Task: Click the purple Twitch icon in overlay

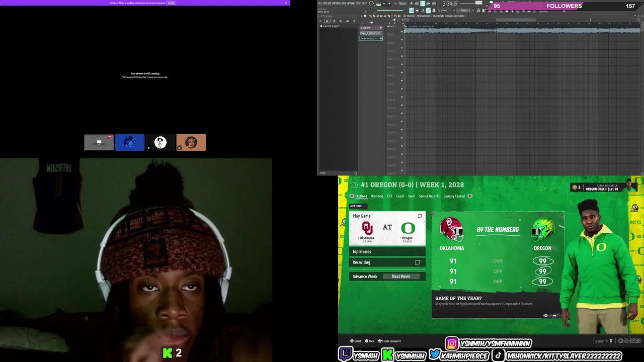Action: [x=345, y=354]
